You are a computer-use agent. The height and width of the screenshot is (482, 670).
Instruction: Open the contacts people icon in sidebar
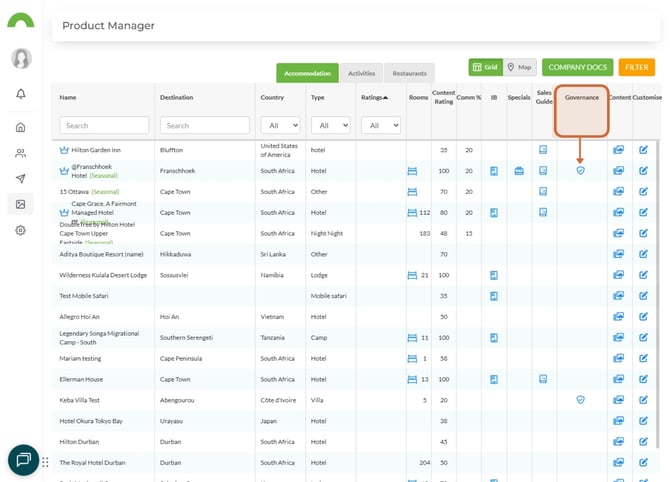coord(21,153)
